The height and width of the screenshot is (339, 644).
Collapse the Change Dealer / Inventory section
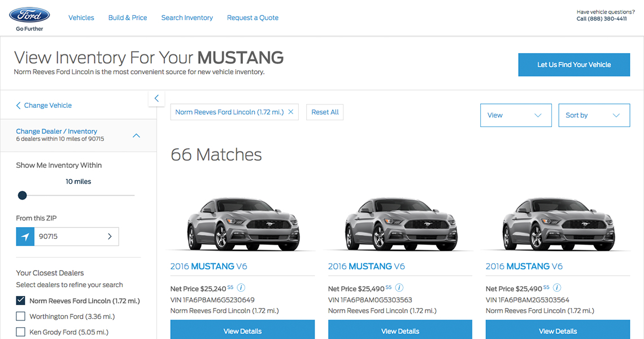(x=136, y=136)
